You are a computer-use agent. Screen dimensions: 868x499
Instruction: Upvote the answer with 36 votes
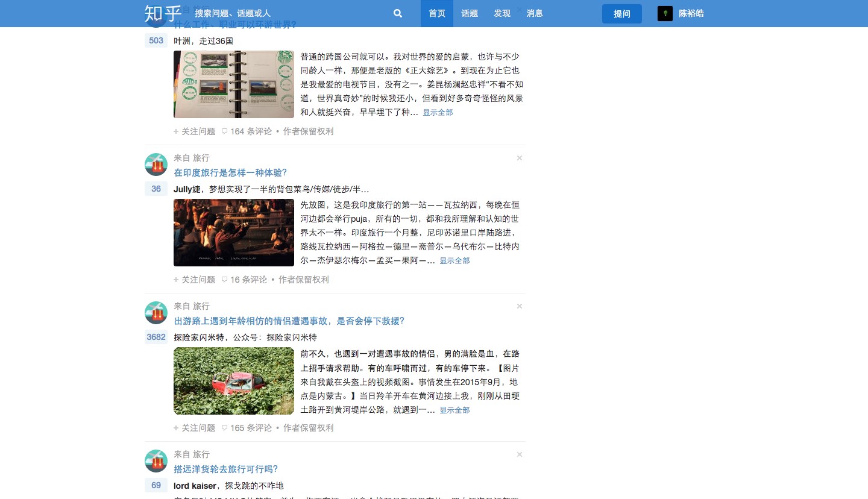(x=156, y=189)
